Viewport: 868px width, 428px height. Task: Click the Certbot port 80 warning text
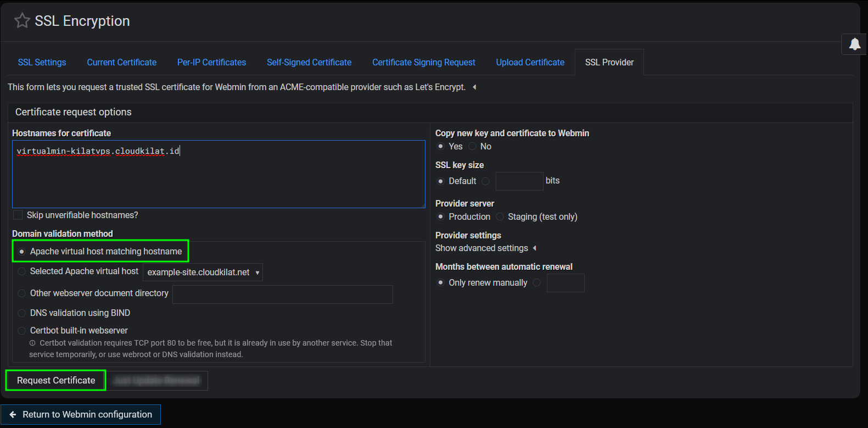tap(211, 349)
